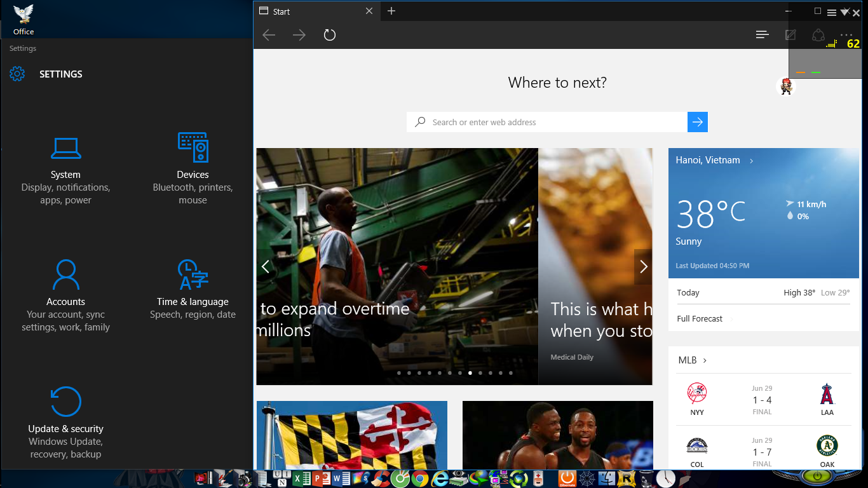Open the basketball players news thumbnail
Viewport: 868px width, 488px height.
click(558, 435)
